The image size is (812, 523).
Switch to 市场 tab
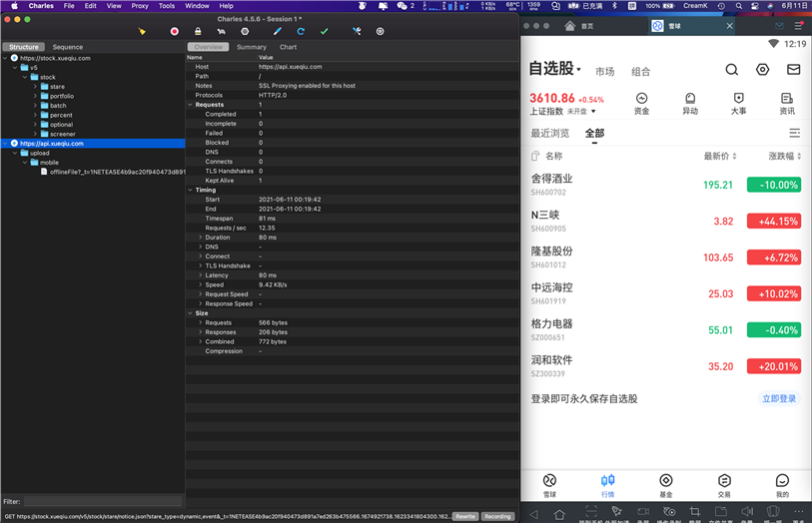604,72
